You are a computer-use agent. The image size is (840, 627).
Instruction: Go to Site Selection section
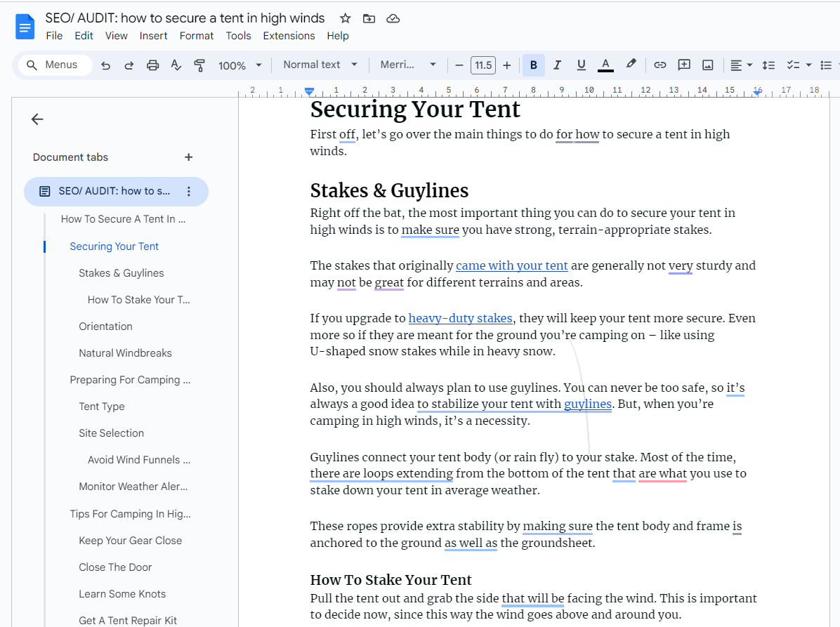pos(112,433)
